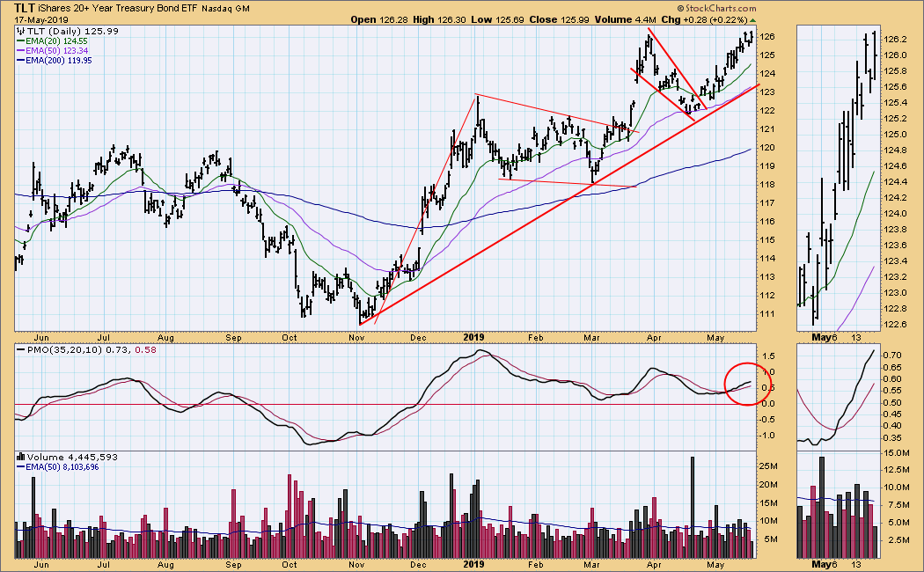The image size is (924, 572).
Task: Click the "Volume 4,445,593" legend entry
Action: pyautogui.click(x=72, y=457)
